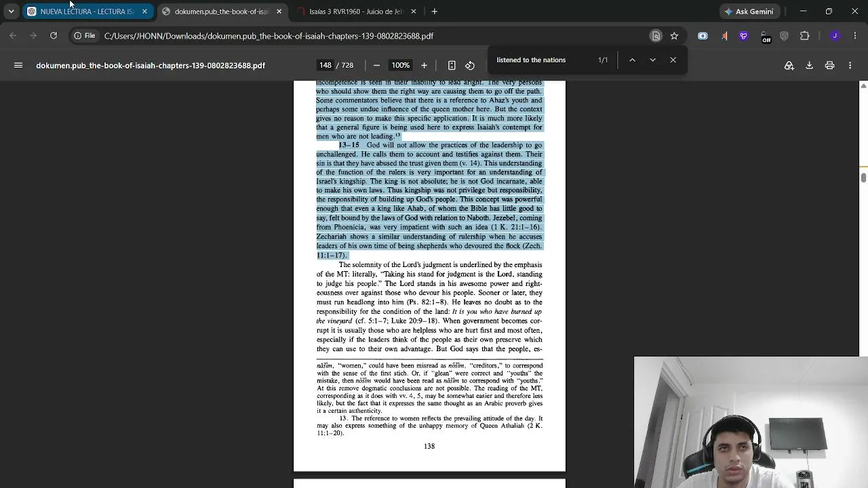Rotate the PDF counterclockwise
868x488 pixels.
[x=470, y=65]
